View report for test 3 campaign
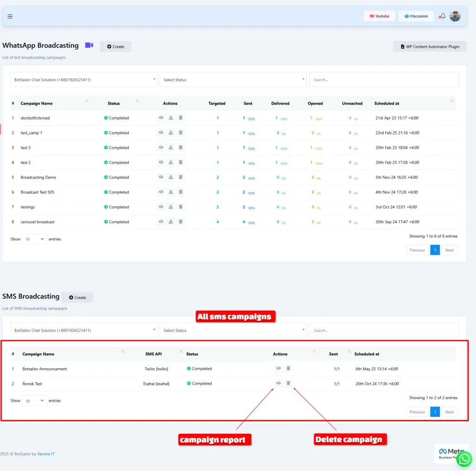The width and height of the screenshot is (476, 471). (161, 147)
